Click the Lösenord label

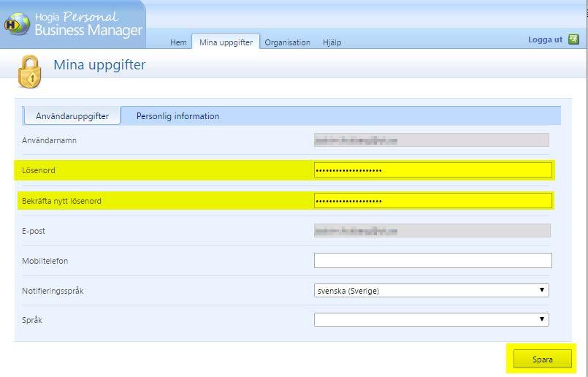[x=38, y=170]
